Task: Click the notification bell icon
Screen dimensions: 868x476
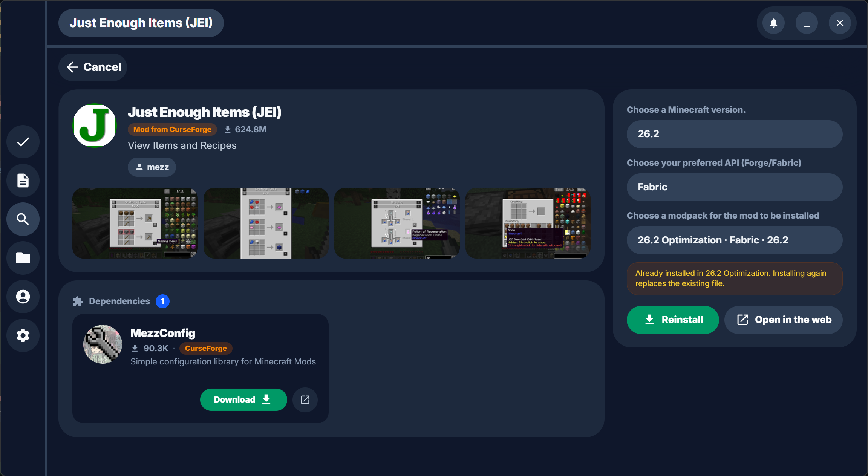Action: tap(773, 23)
